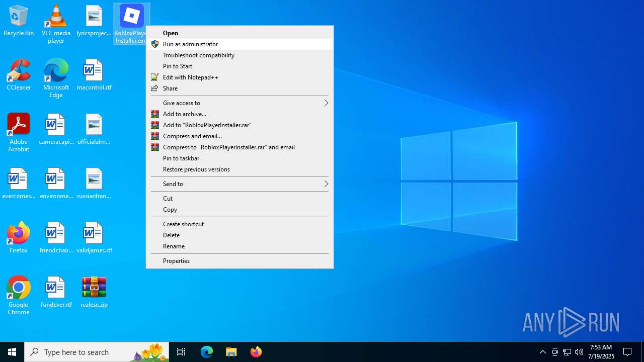Click the taskbar search box
The width and height of the screenshot is (644, 362).
(x=97, y=352)
